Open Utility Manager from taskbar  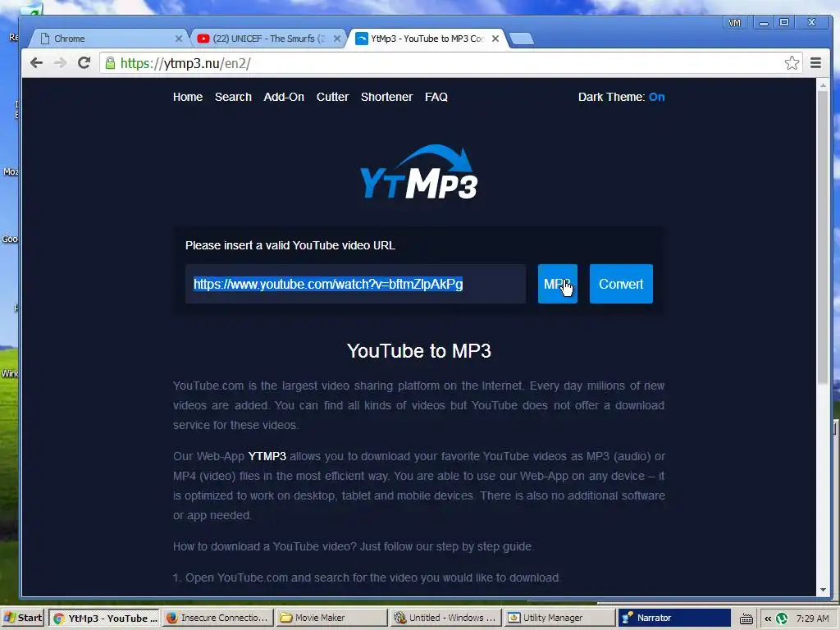click(559, 618)
